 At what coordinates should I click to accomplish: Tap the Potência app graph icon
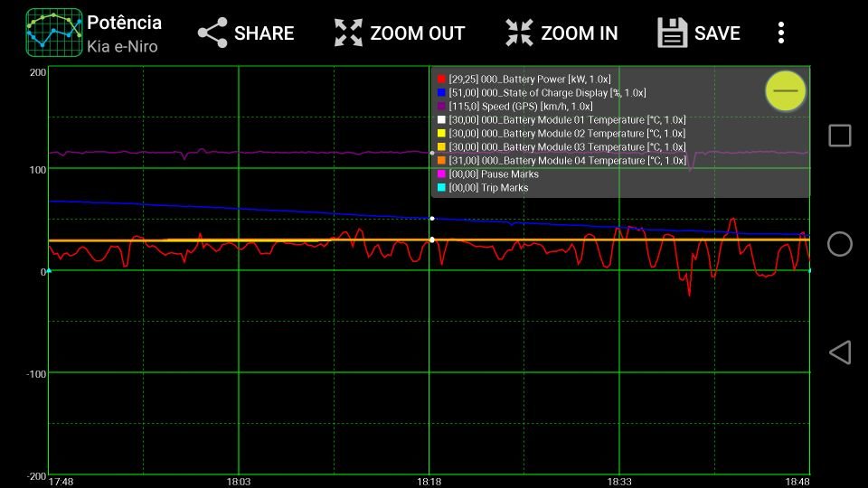(x=52, y=33)
